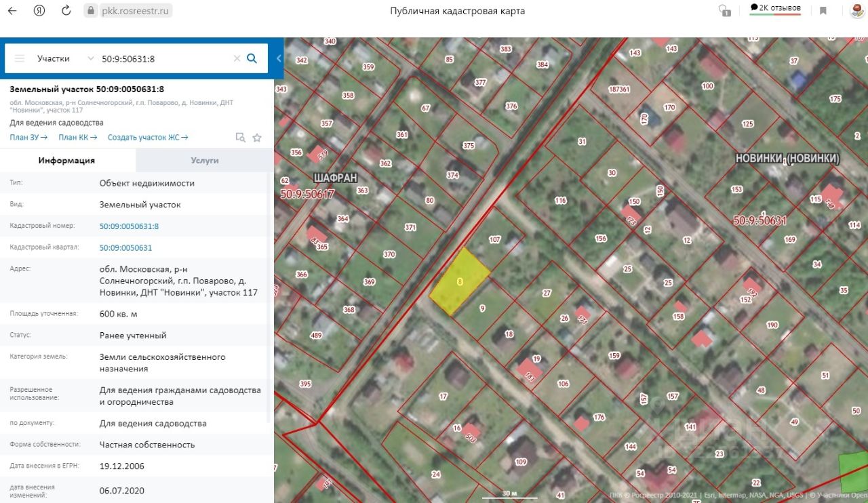This screenshot has width=868, height=503.
Task: Select parcel 107 on the map
Action: tap(494, 239)
